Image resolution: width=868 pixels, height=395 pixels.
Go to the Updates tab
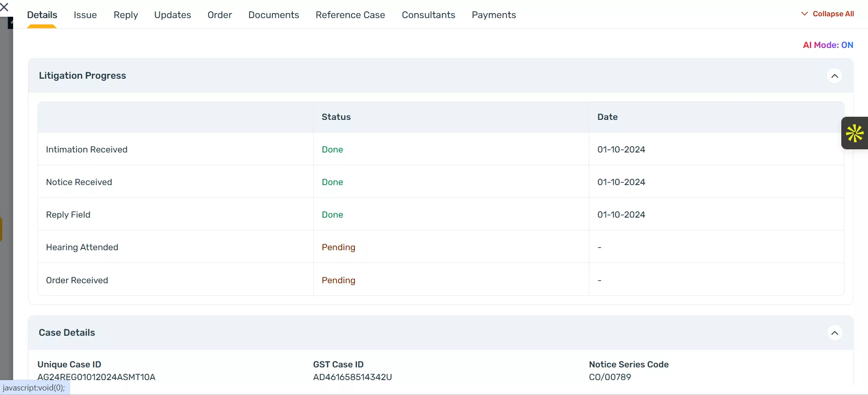[172, 15]
